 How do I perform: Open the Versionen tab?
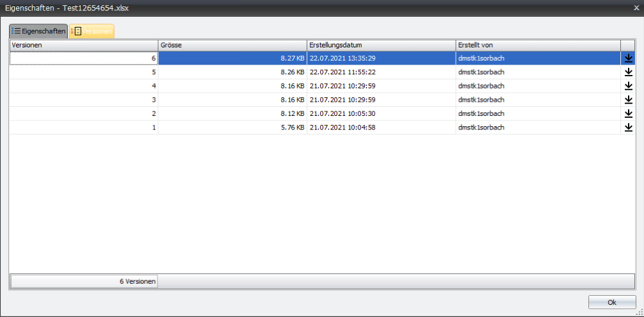pyautogui.click(x=92, y=31)
